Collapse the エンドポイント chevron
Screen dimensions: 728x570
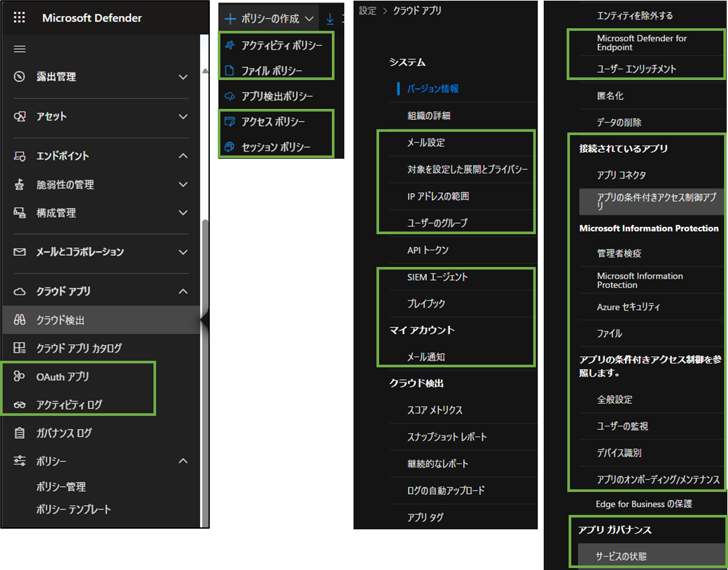click(184, 155)
